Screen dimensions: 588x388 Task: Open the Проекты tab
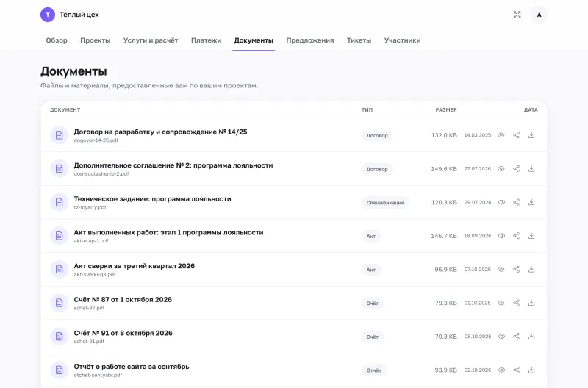point(96,40)
